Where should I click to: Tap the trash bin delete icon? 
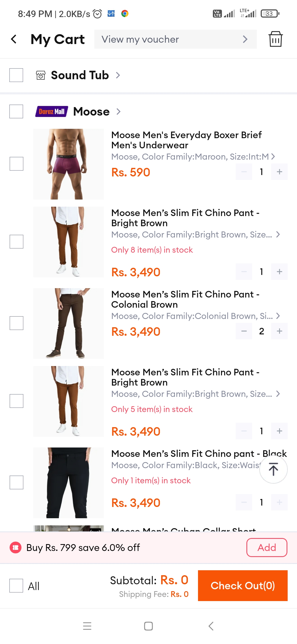[x=275, y=39]
